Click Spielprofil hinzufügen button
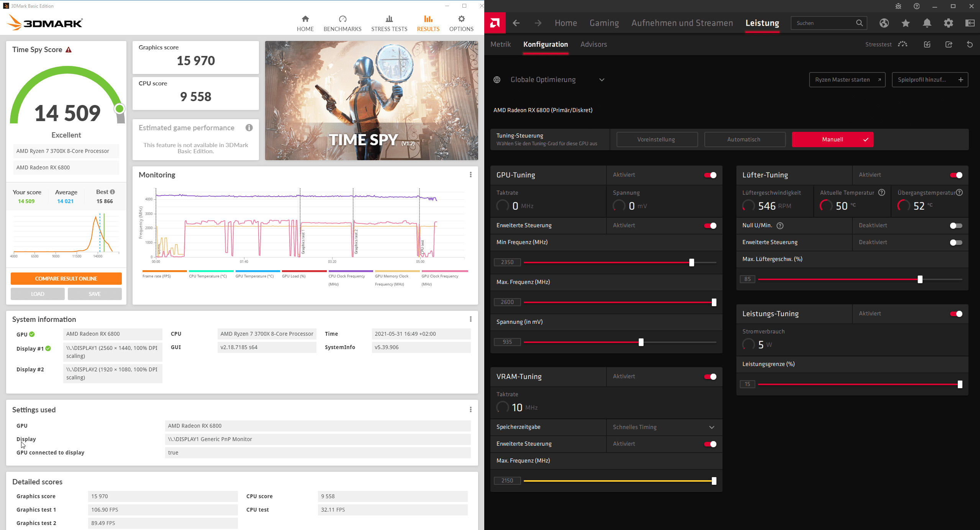 pos(930,80)
